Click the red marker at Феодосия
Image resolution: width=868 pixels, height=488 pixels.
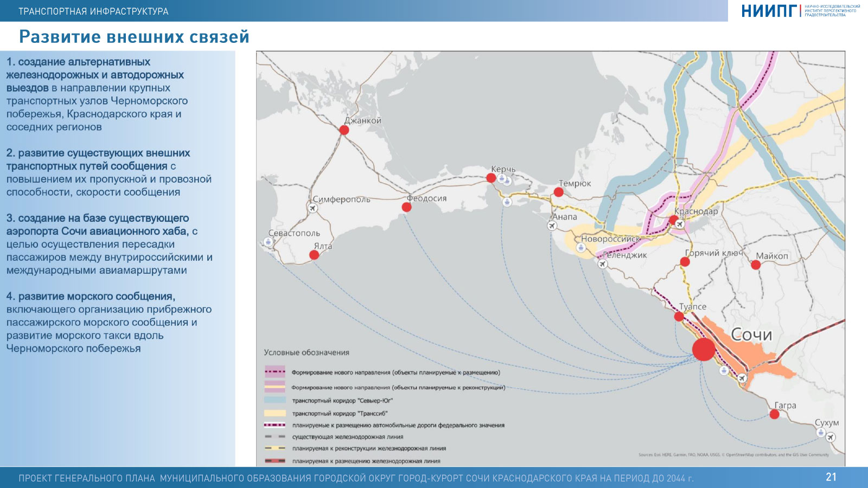(406, 207)
